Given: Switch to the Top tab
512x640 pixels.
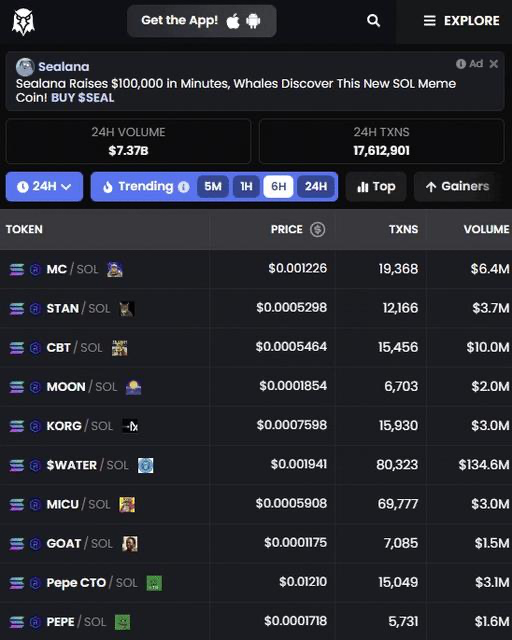Looking at the screenshot, I should (376, 187).
